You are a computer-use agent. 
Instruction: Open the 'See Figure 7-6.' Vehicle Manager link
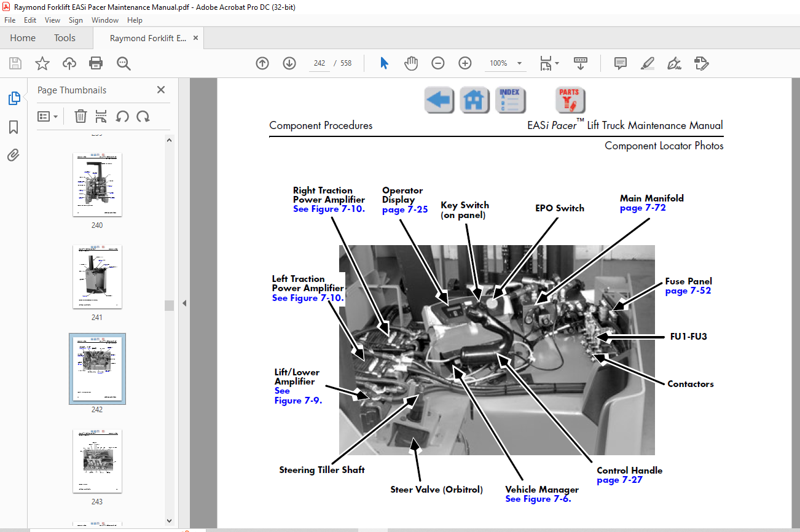point(538,499)
